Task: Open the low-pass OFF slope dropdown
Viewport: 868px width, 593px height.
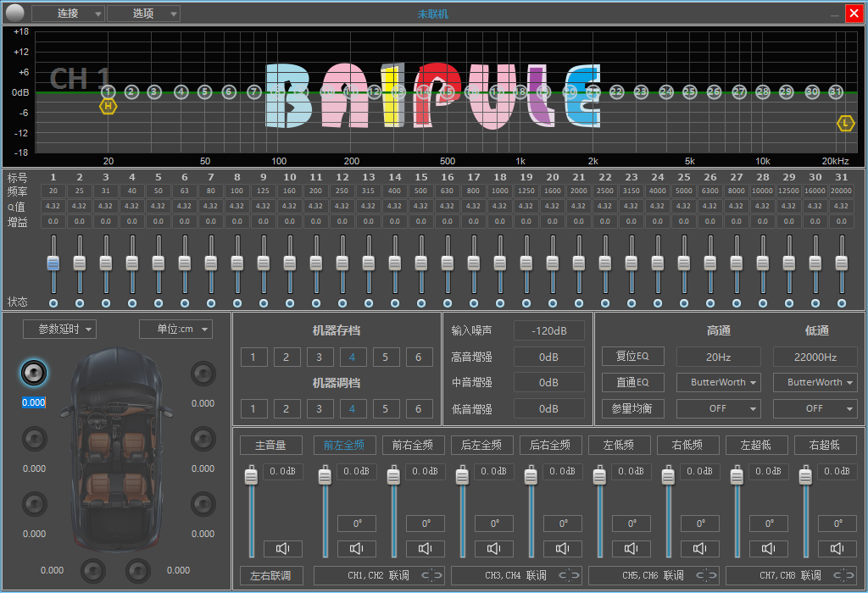Action: click(x=815, y=408)
